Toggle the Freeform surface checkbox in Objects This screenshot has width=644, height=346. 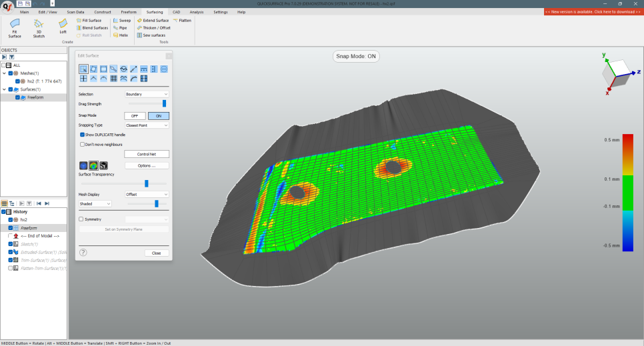[x=17, y=97]
